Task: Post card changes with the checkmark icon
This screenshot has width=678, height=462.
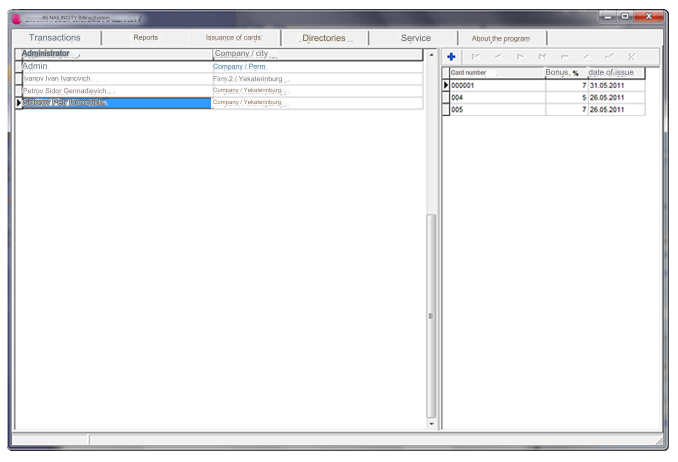Action: [x=609, y=57]
